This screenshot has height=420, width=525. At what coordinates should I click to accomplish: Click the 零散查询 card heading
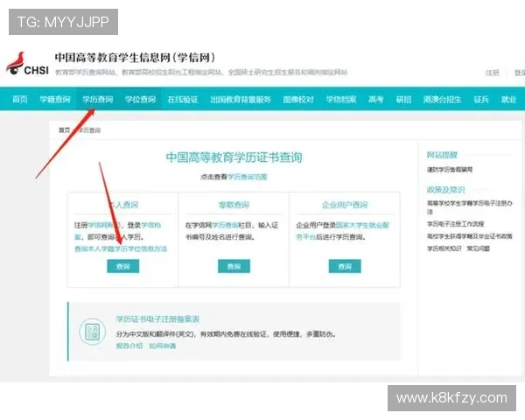[234, 205]
